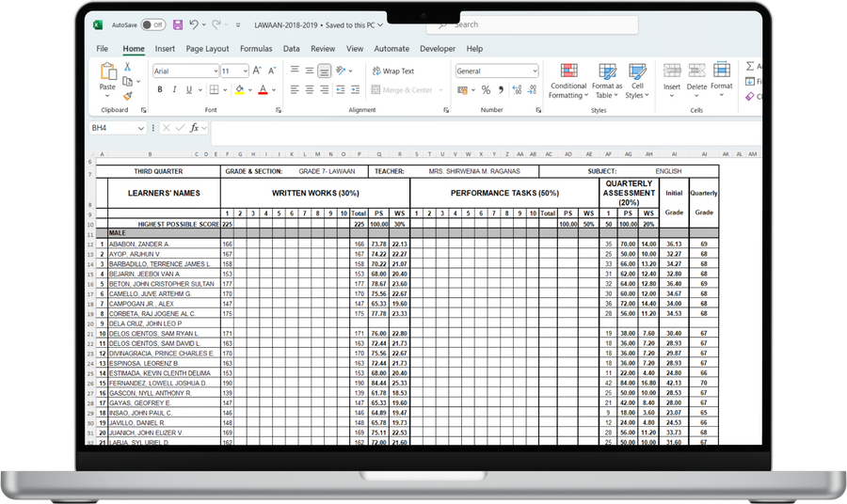Switch to the Formulas tab
The image size is (847, 504).
256,49
